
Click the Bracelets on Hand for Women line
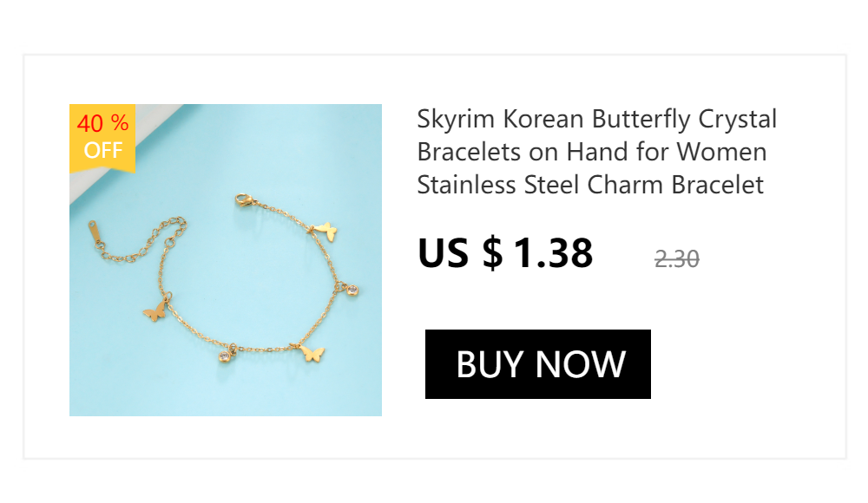coord(592,152)
